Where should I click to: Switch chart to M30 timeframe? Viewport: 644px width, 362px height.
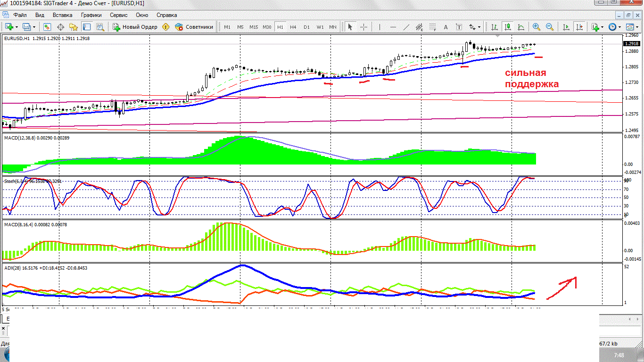pyautogui.click(x=267, y=27)
